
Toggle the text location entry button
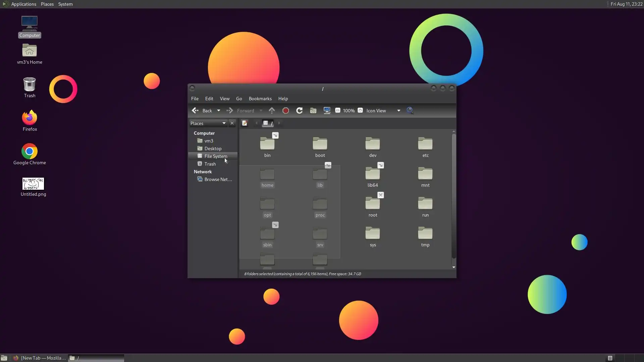245,123
